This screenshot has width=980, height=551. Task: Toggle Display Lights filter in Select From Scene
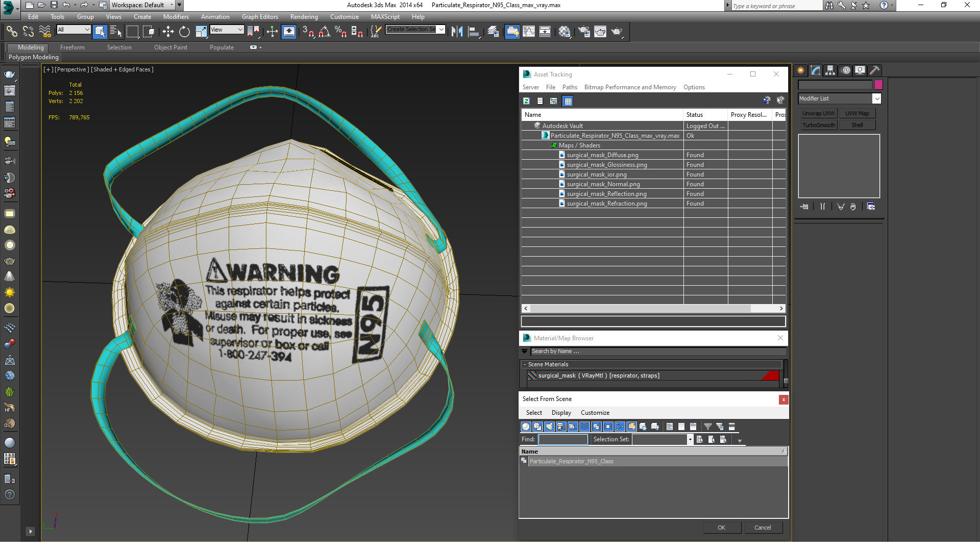[x=549, y=427]
